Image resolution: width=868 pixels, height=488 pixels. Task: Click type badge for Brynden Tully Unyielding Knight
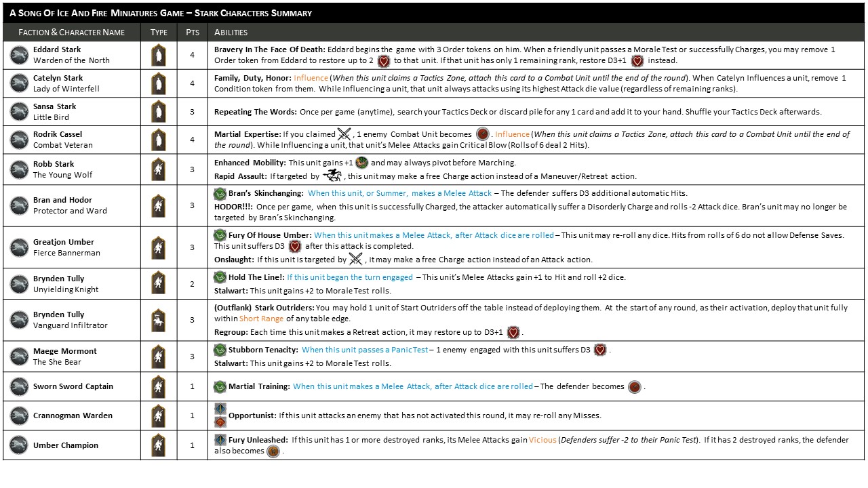point(158,283)
